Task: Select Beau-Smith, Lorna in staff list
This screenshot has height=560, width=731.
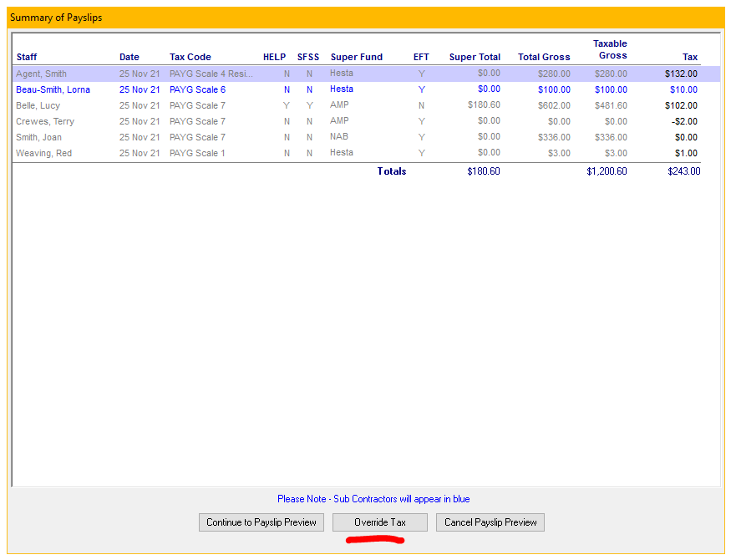Action: pos(53,89)
